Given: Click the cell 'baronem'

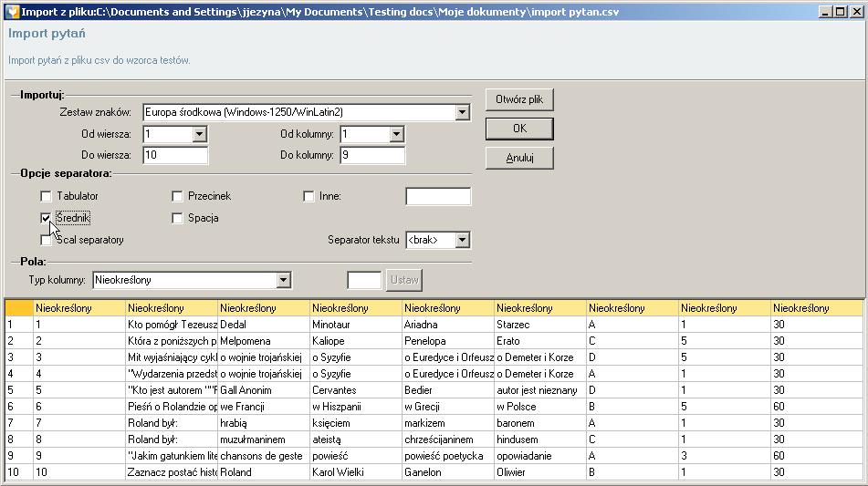Looking at the screenshot, I should pyautogui.click(x=540, y=423).
